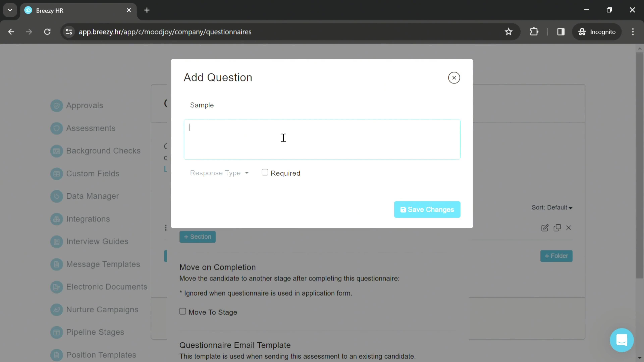Click the Custom Fields sidebar icon
The height and width of the screenshot is (362, 644).
[x=56, y=173]
